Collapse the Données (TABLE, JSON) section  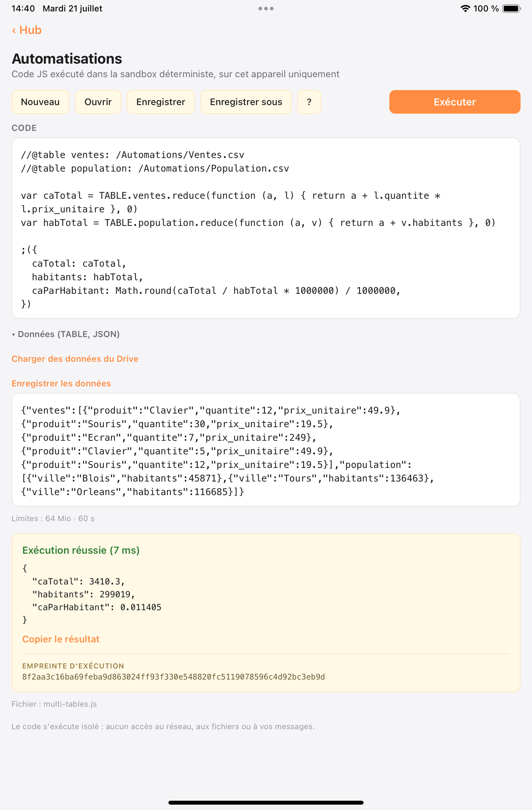pyautogui.click(x=66, y=334)
